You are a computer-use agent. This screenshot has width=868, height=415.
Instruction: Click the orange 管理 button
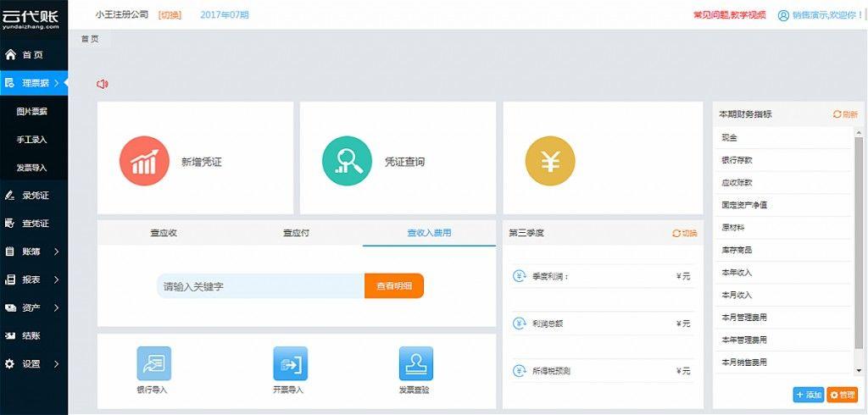click(x=842, y=395)
